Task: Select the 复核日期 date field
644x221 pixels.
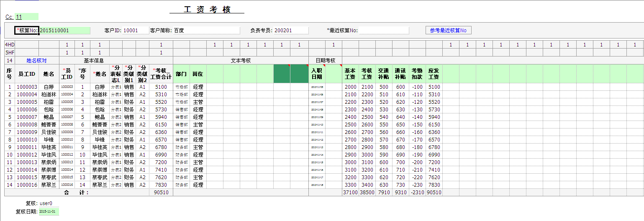Action: point(49,212)
